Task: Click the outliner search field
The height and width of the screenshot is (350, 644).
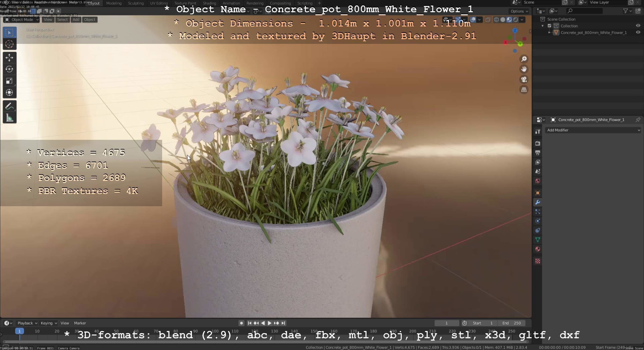Action: pyautogui.click(x=584, y=11)
